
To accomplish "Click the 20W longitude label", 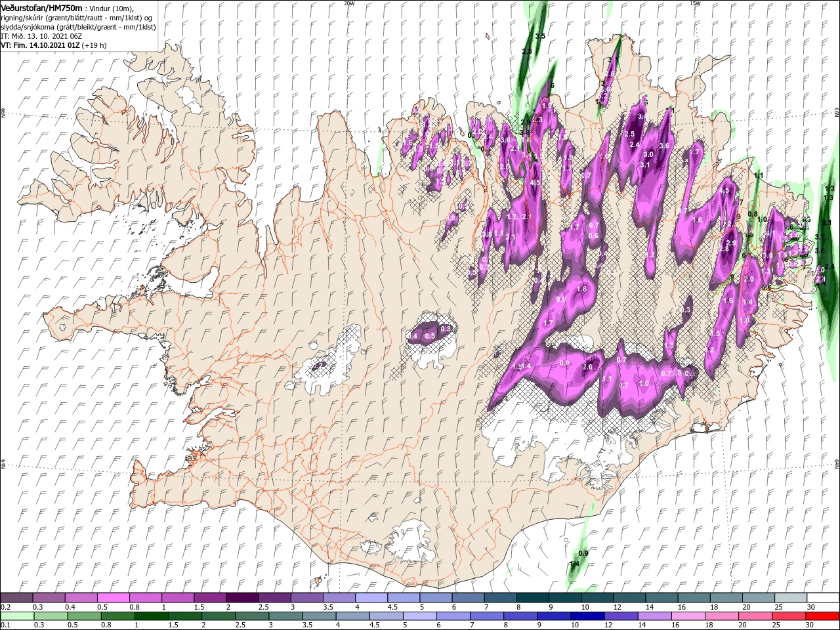I will coord(349,3).
